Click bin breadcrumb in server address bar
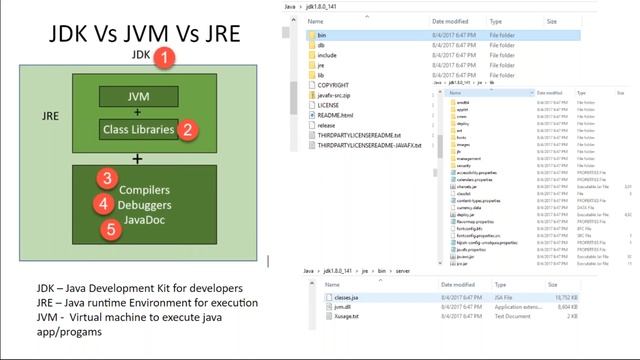The image size is (640, 360). tap(382, 271)
